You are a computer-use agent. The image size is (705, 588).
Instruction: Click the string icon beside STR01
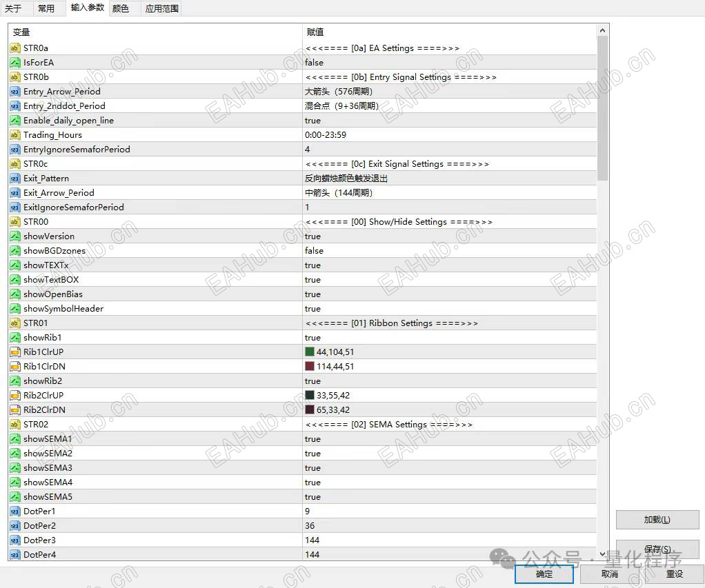point(15,323)
